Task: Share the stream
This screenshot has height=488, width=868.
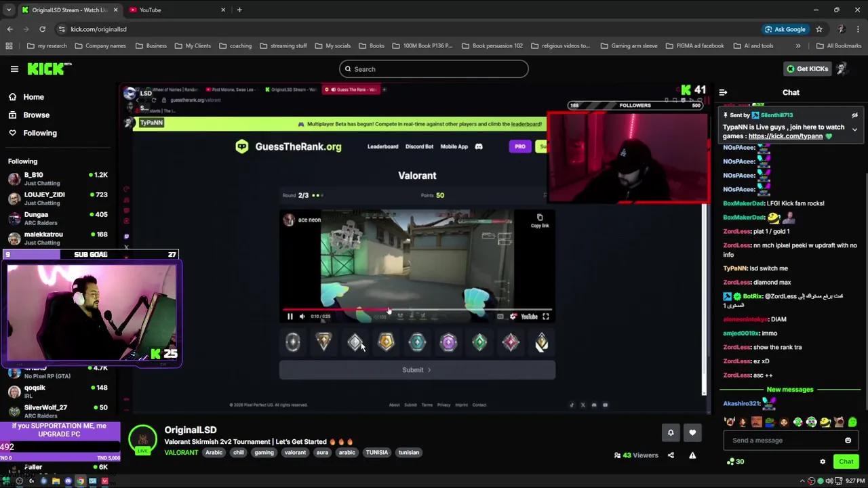Action: 671,455
